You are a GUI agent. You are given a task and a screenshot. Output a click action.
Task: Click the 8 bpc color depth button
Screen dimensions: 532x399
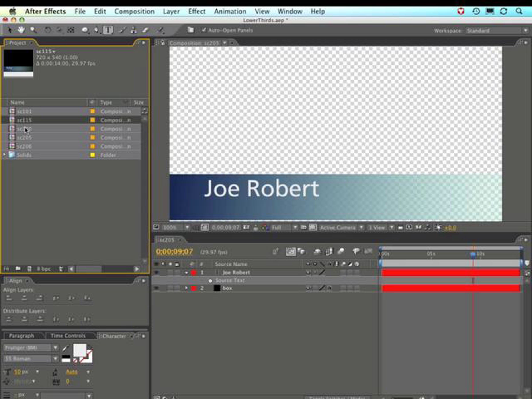pyautogui.click(x=44, y=269)
